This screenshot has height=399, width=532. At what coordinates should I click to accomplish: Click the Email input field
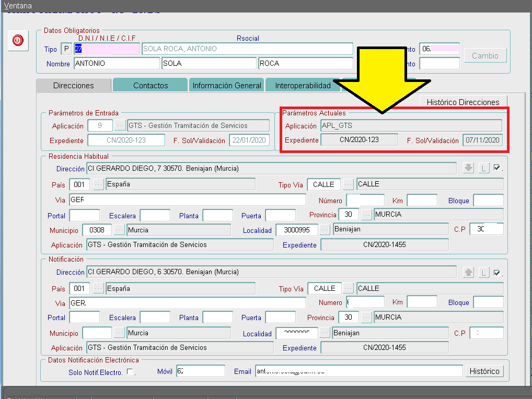[x=358, y=371]
